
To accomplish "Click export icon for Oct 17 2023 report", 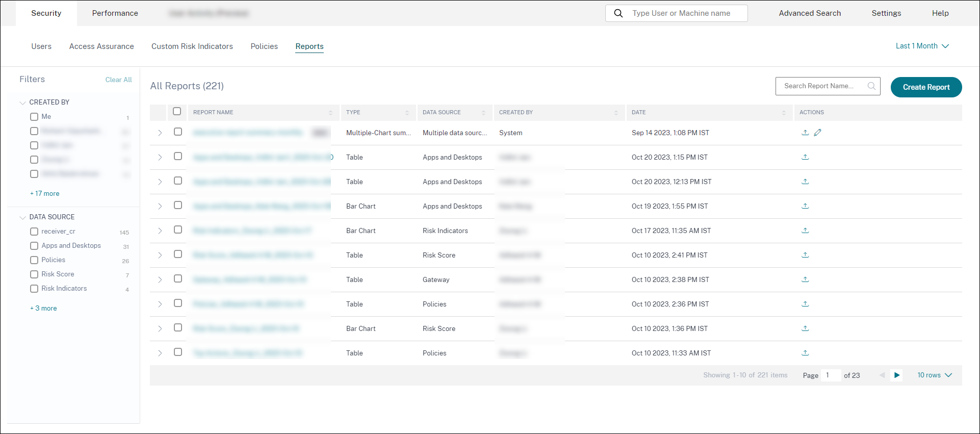I will point(805,231).
